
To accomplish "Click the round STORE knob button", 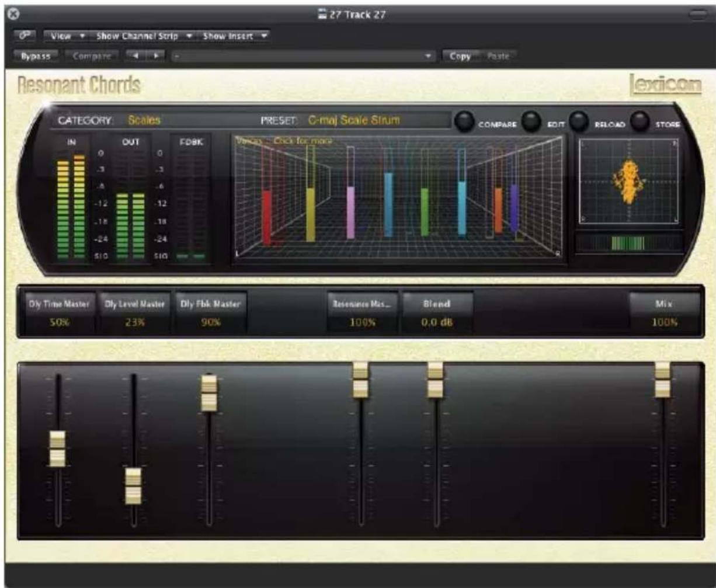I will click(641, 121).
